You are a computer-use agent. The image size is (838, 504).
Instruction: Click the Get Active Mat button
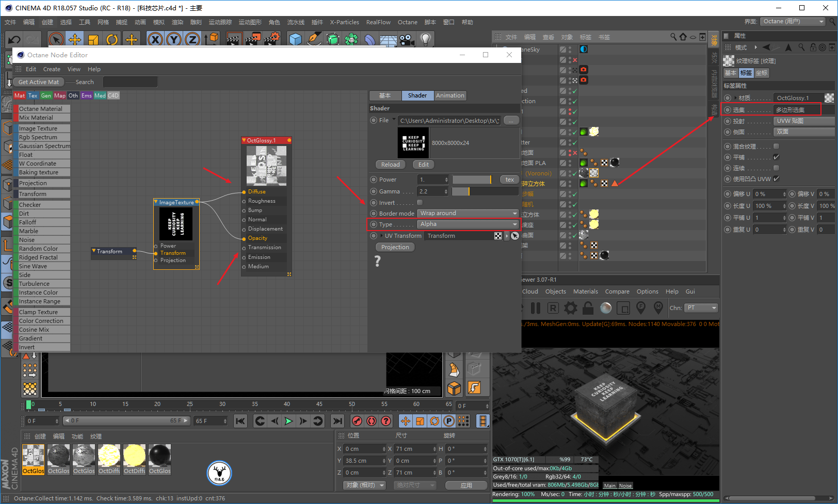tap(39, 82)
